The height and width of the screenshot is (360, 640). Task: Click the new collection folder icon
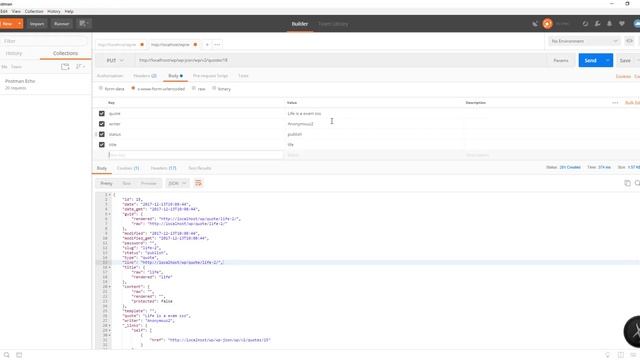[x=65, y=67]
